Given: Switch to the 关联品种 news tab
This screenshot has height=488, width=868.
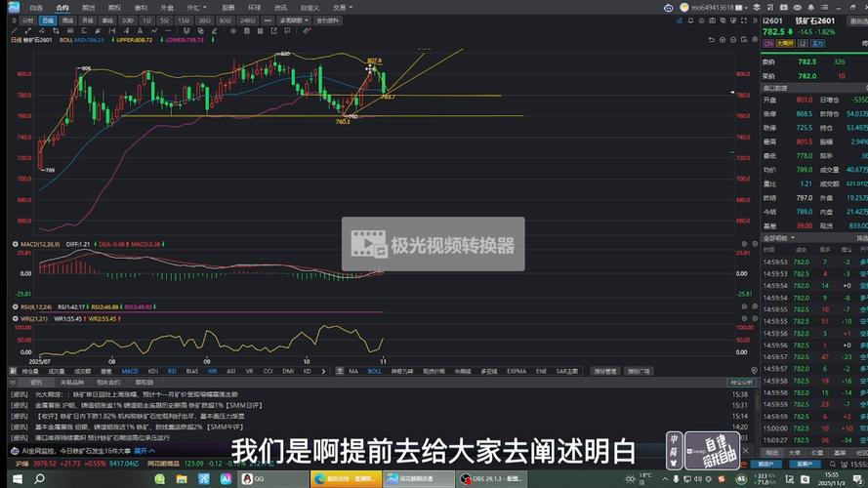Looking at the screenshot, I should (72, 383).
